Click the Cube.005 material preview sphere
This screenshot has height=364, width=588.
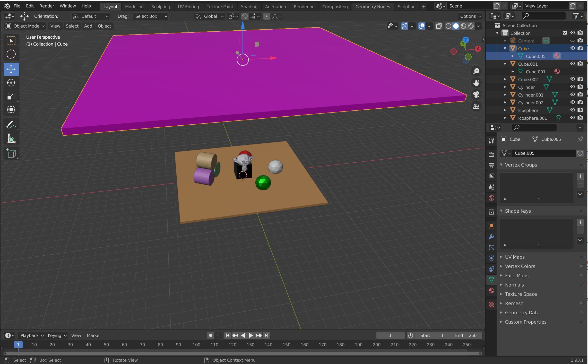557,56
